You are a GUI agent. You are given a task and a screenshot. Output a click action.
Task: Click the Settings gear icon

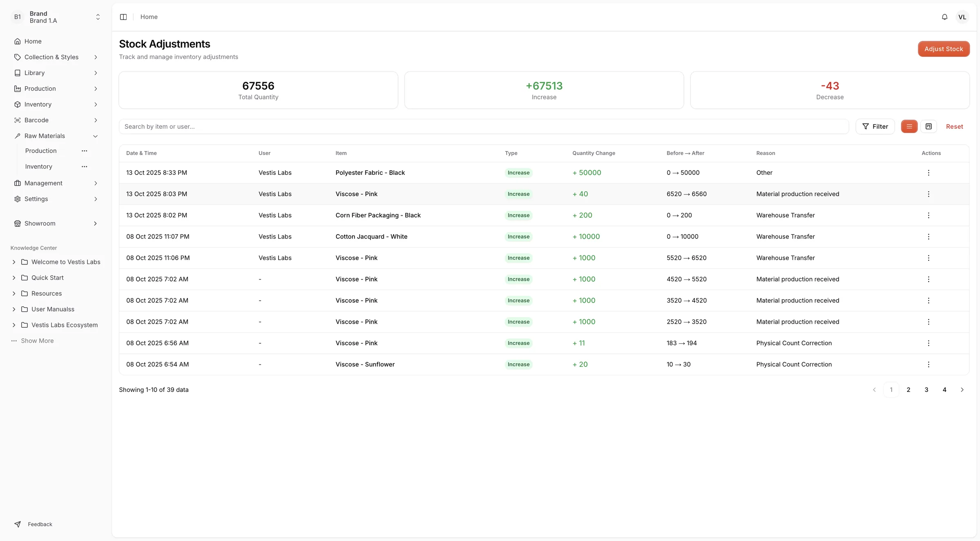pyautogui.click(x=18, y=199)
